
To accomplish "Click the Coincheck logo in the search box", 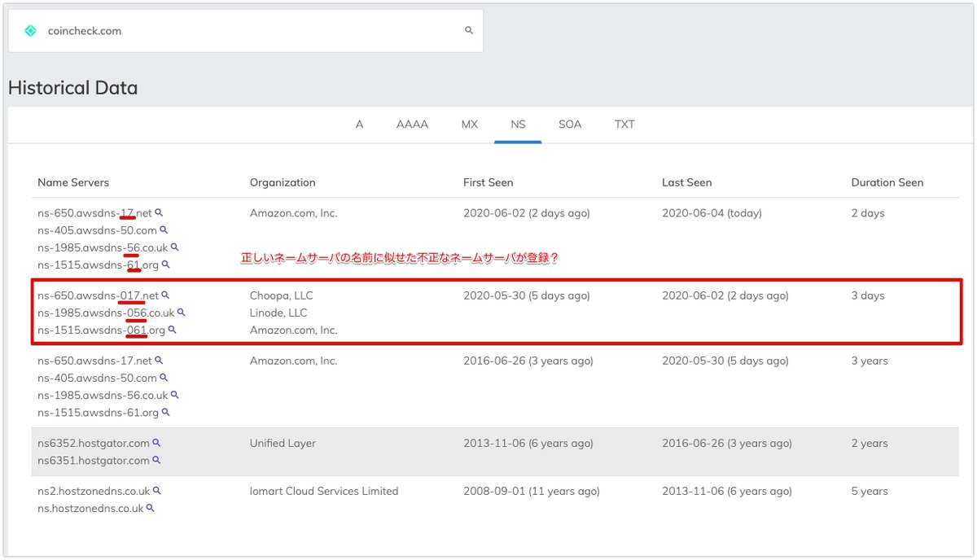I will (x=31, y=31).
